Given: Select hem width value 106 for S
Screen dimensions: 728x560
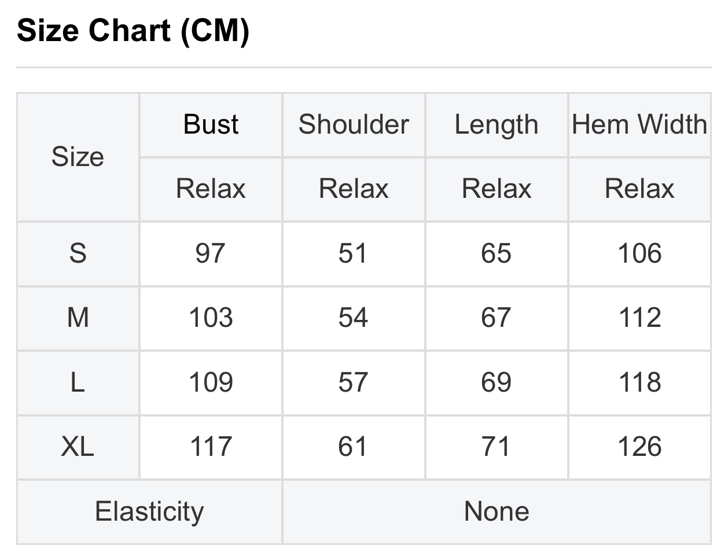Looking at the screenshot, I should 639,253.
